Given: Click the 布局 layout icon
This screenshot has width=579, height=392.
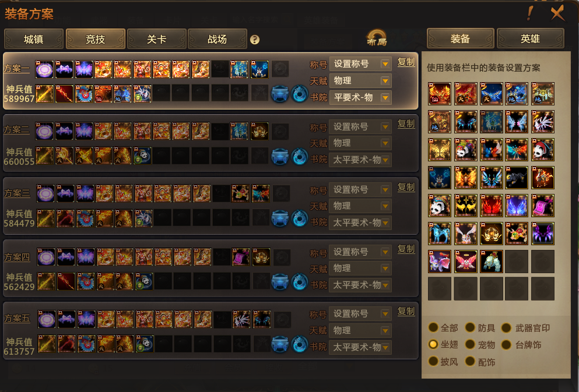Looking at the screenshot, I should (x=376, y=38).
